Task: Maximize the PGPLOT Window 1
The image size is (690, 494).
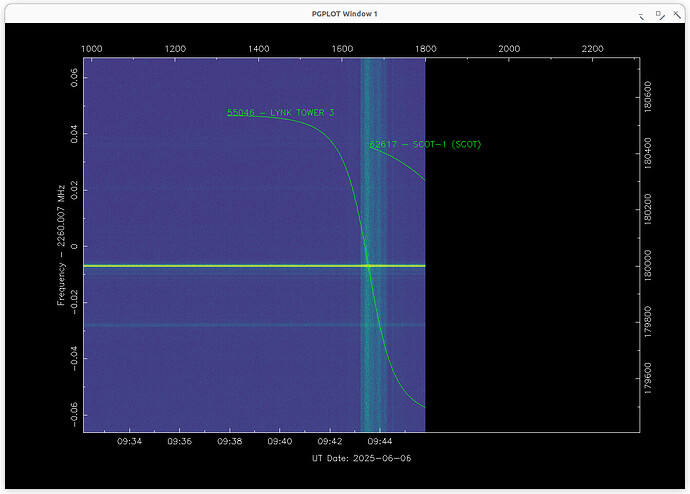Action: pyautogui.click(x=660, y=15)
